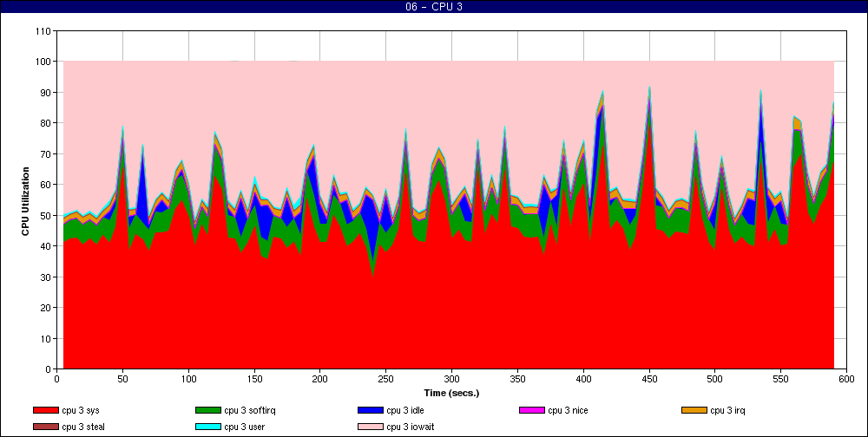Screen dimensions: 868x437
Task: Click the 90 value on the y-axis
Action: click(x=47, y=93)
